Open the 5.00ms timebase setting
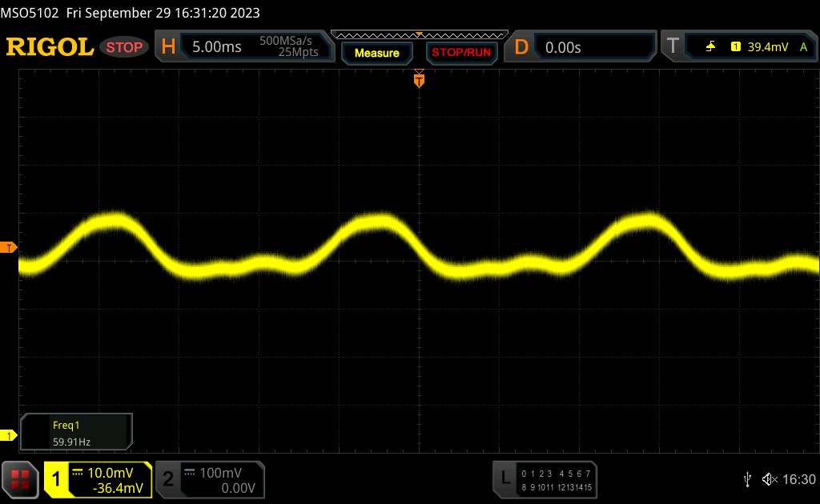Image resolution: width=820 pixels, height=504 pixels. (x=216, y=47)
